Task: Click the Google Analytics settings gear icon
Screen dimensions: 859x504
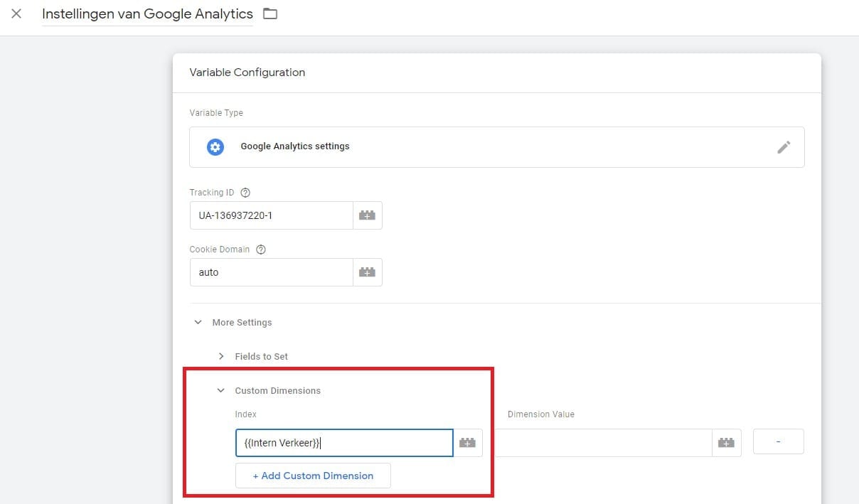Action: coord(215,146)
